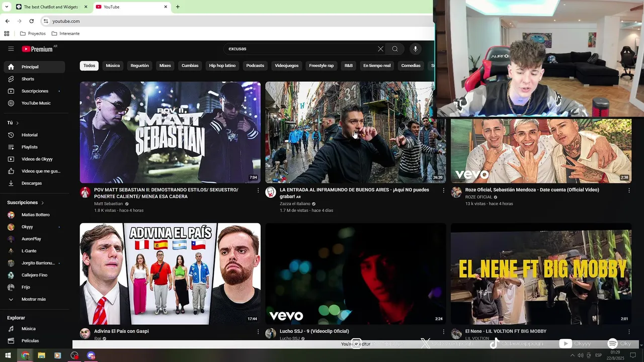Open Lucho SSJ - 9 video thumbnail
The width and height of the screenshot is (644, 362).
356,274
